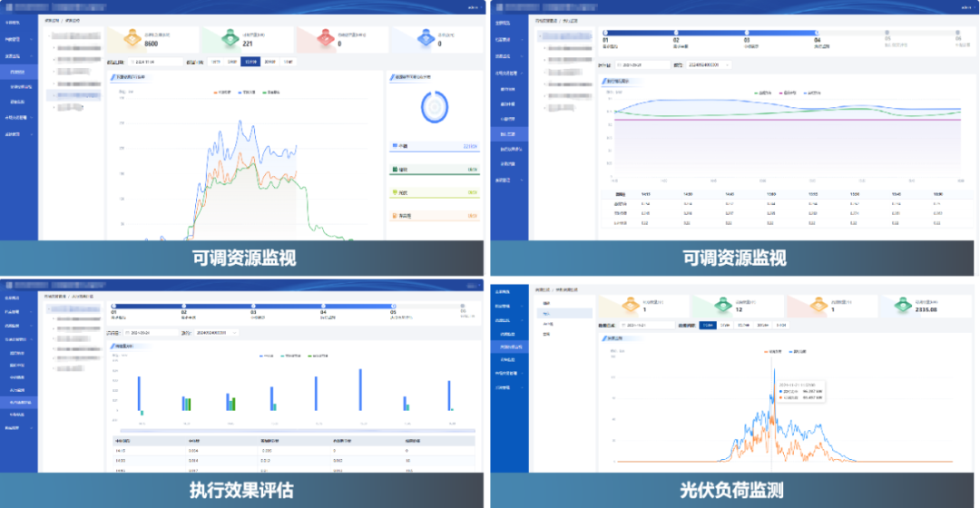Select the highlighted sidebar item in the 光伏负荷监测 dashboard
The image size is (980, 508).
[x=509, y=347]
